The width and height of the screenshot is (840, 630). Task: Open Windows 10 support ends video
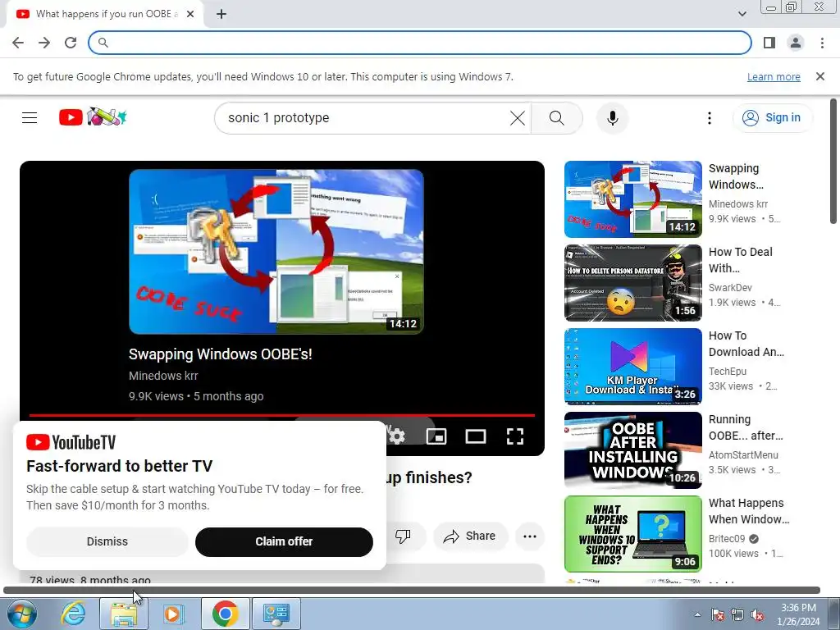[632, 533]
